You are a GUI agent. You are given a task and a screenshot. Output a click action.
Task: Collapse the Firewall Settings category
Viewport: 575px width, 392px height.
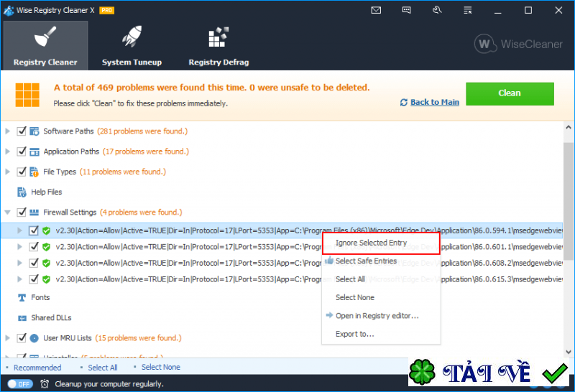pos(7,212)
